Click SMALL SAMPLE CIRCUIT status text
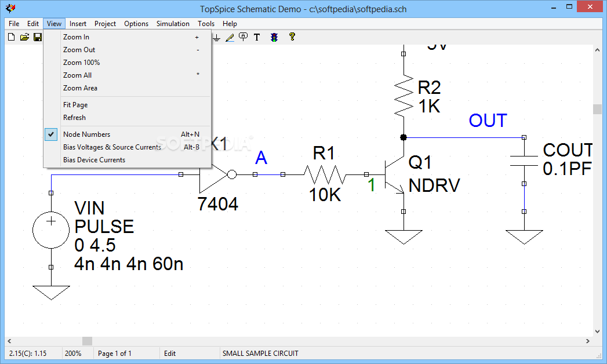 (260, 353)
